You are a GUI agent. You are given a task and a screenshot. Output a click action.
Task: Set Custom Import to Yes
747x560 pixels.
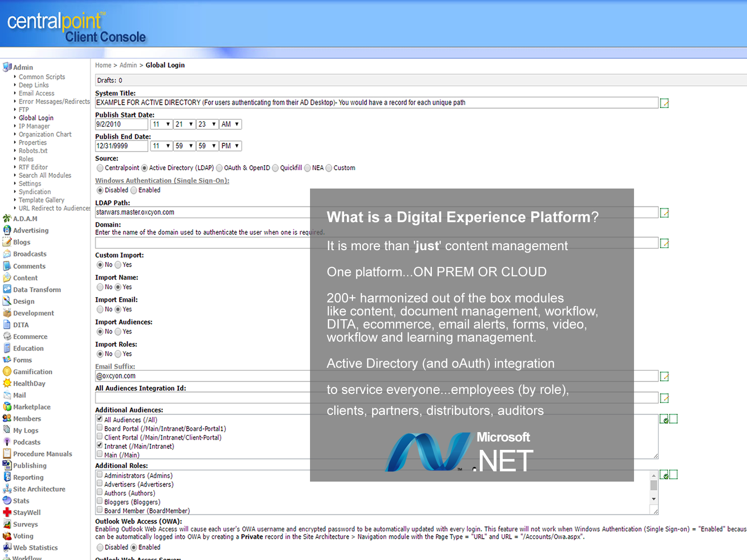118,265
